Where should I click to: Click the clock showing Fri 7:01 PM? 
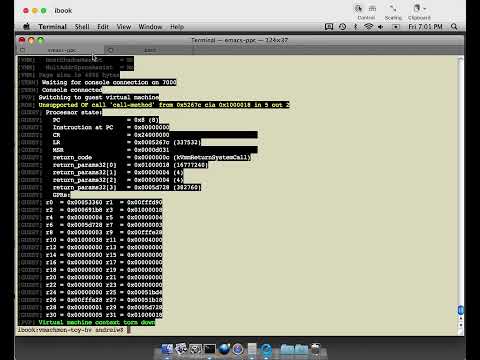425,27
